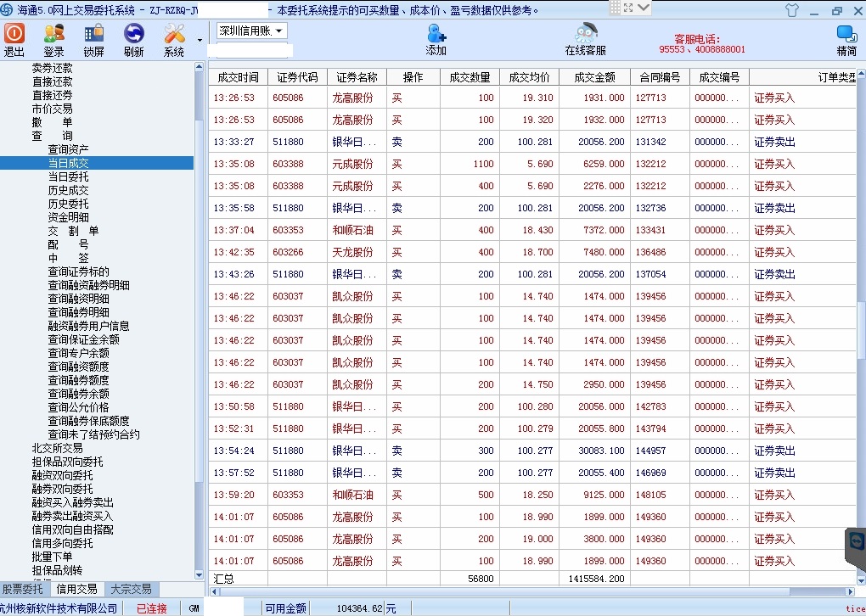Open 资金明细 in the sidebar

click(68, 217)
